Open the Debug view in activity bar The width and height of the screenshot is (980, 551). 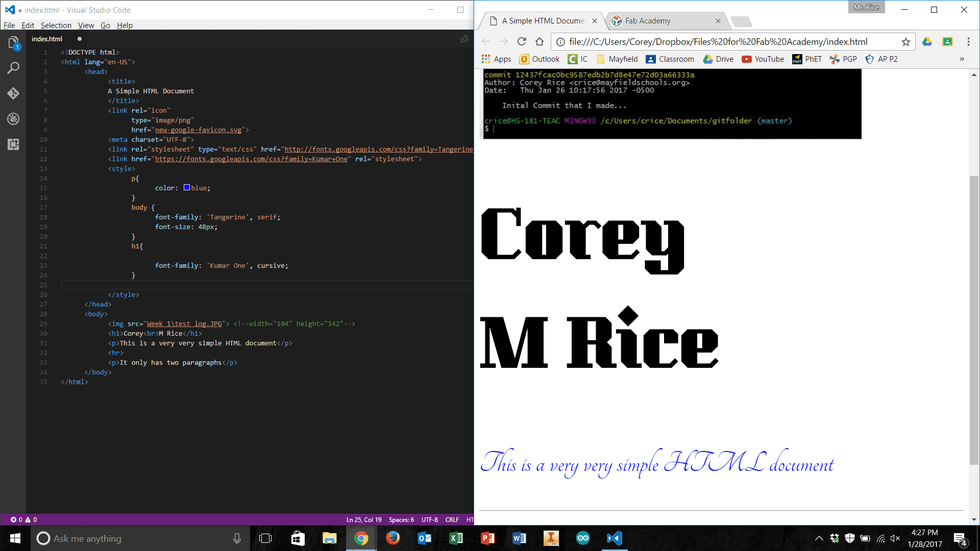coord(13,119)
